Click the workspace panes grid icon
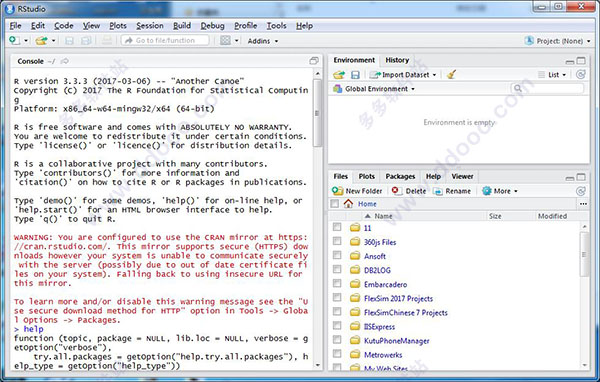Viewport: 600px width, 382px height. (225, 40)
